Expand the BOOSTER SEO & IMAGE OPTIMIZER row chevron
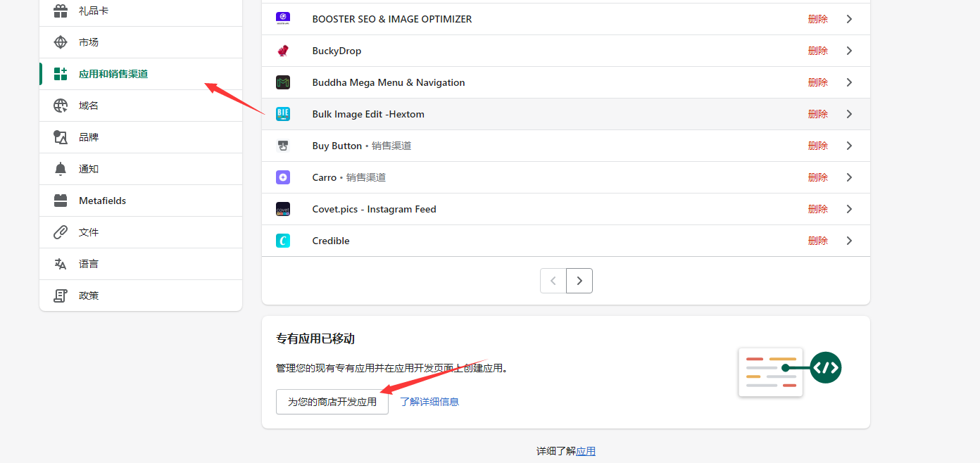 [x=849, y=19]
